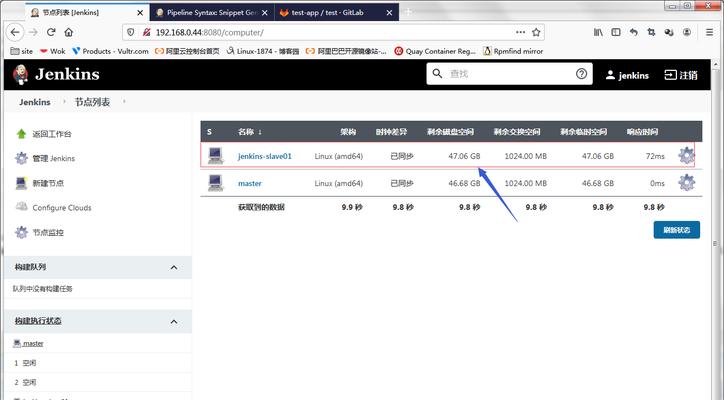Switch to Pipeline Syntax Snippet Generator tab
The width and height of the screenshot is (724, 400).
(212, 12)
